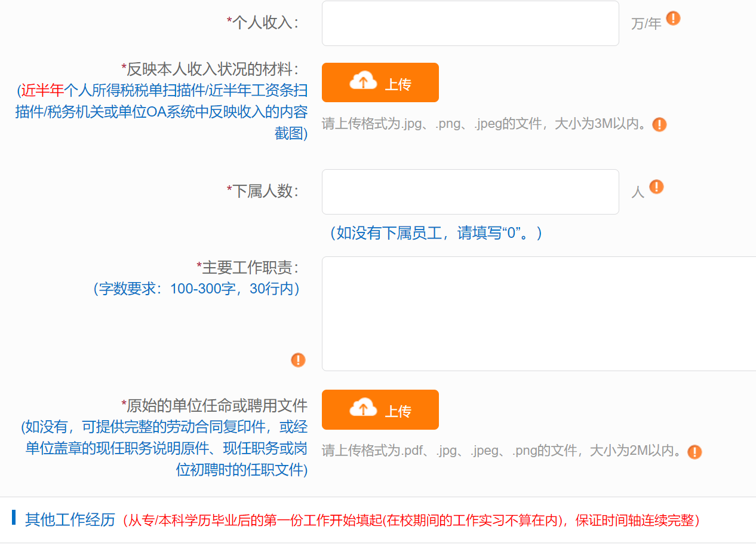Click the info icon beside 万/年 unit
Viewport: 756px width, 557px height.
673,19
